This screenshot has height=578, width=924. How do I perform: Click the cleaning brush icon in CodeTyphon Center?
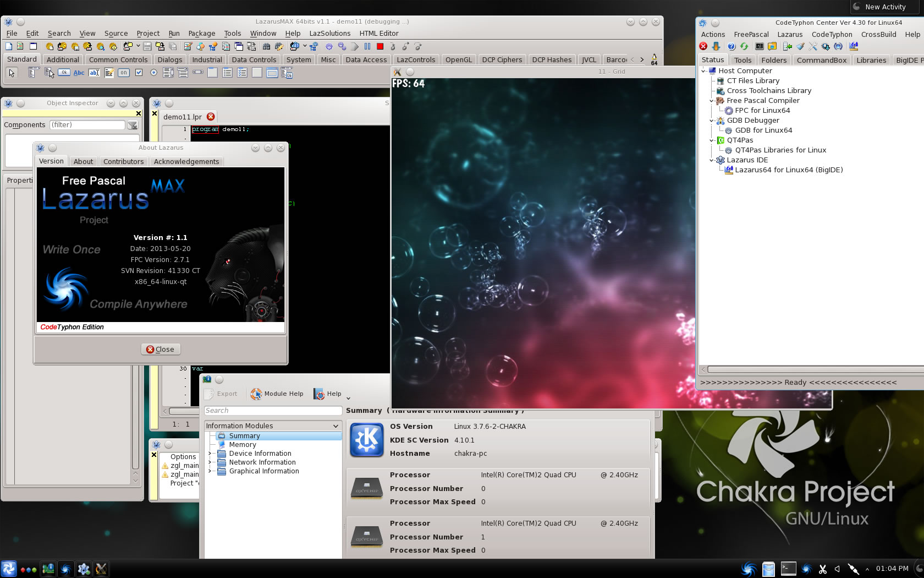(x=800, y=46)
